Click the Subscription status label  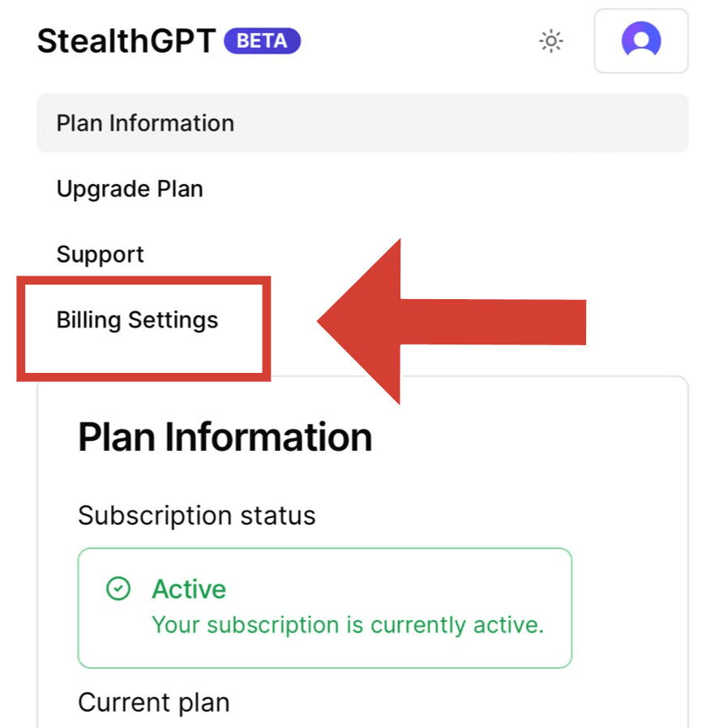(196, 516)
